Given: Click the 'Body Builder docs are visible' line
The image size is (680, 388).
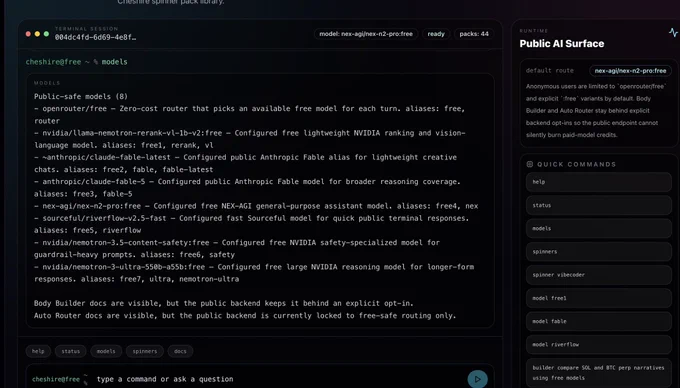Looking at the screenshot, I should [224, 303].
